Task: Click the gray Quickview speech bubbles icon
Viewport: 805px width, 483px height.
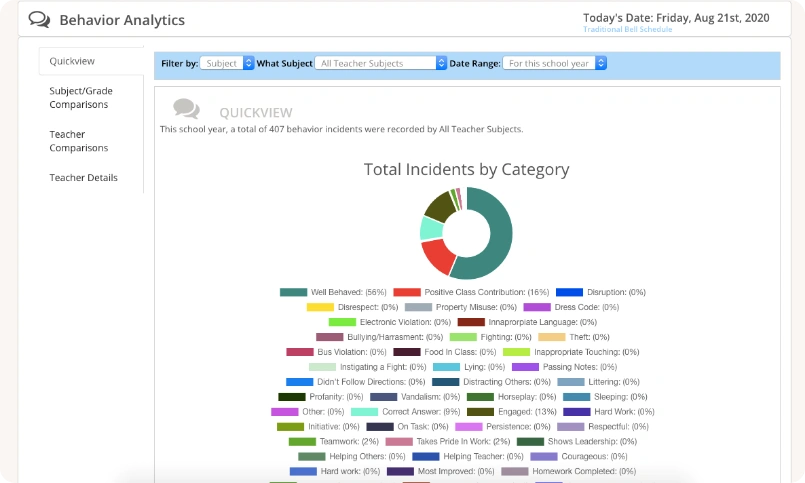Action: point(186,109)
